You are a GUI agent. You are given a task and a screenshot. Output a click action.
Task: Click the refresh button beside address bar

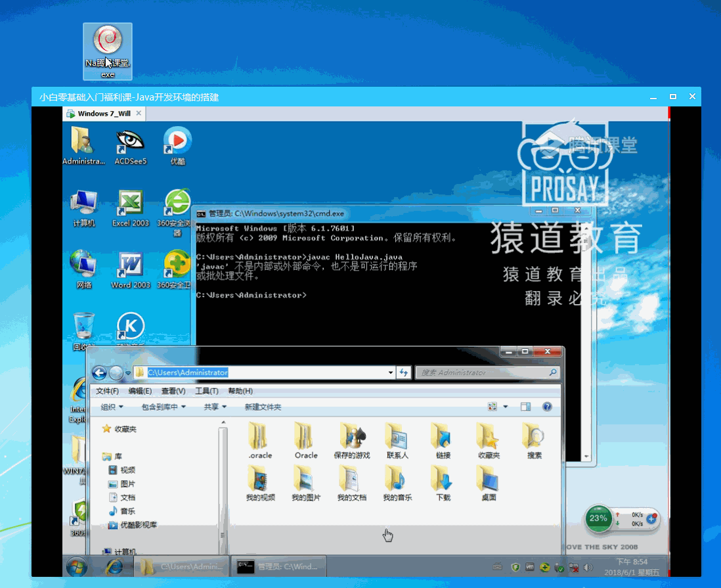point(404,373)
